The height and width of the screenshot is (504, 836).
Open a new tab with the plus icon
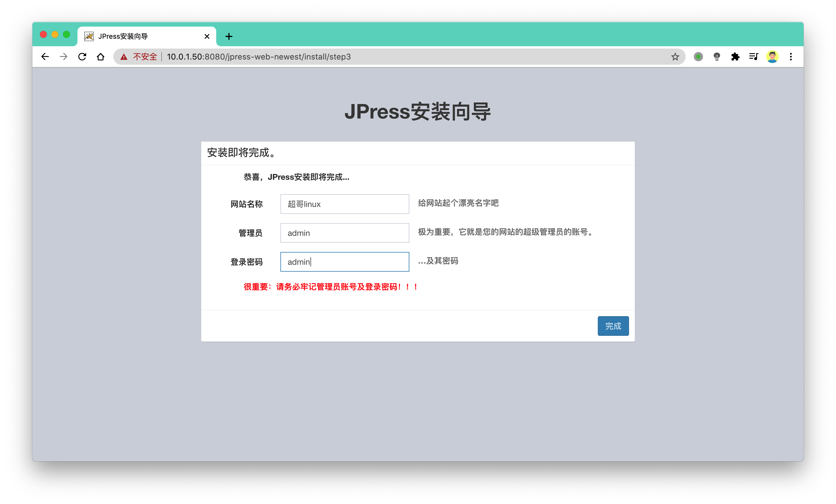point(229,36)
